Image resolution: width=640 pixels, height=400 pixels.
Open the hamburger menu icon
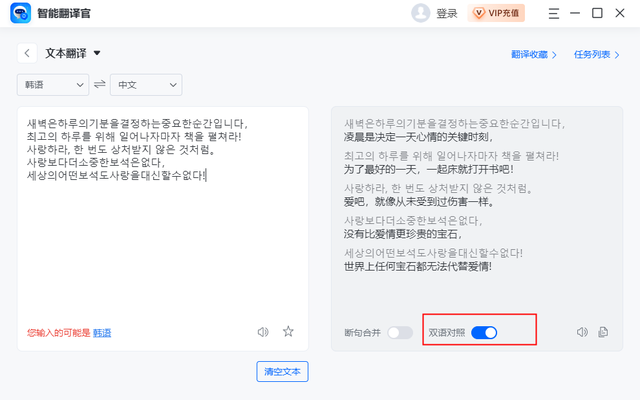pos(553,13)
